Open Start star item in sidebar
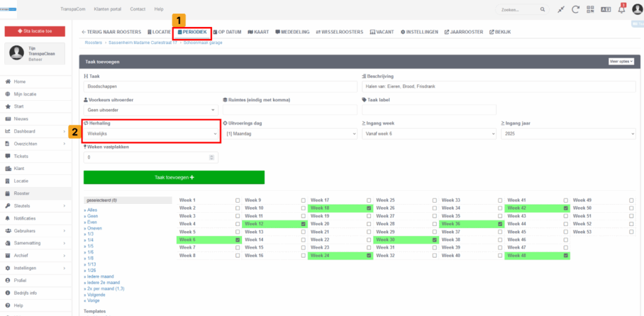The width and height of the screenshot is (644, 316). 19,106
